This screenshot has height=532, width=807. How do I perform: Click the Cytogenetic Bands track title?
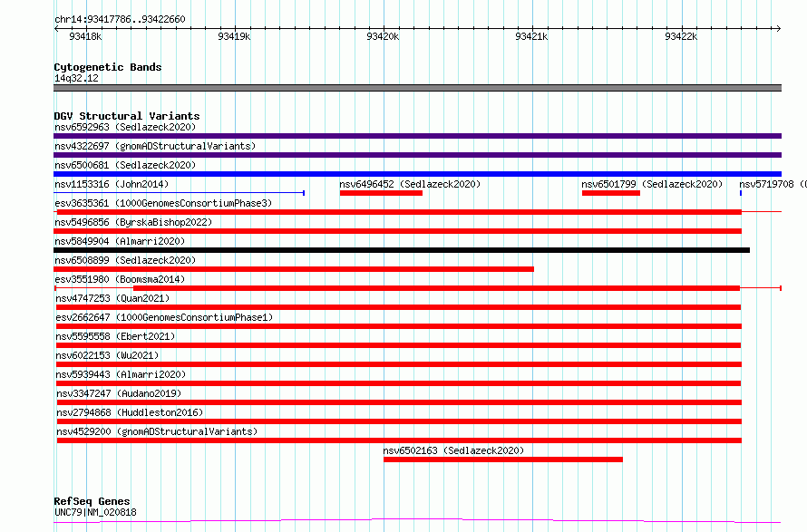(108, 67)
